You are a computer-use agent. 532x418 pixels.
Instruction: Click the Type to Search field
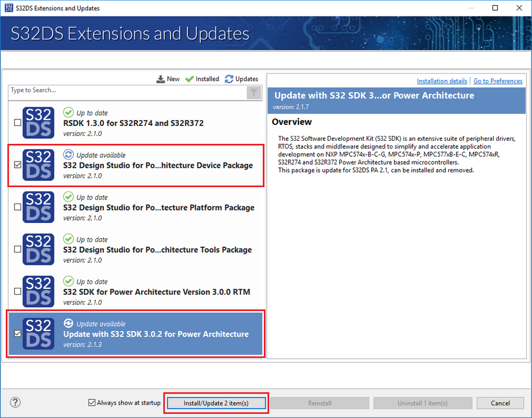click(x=127, y=93)
